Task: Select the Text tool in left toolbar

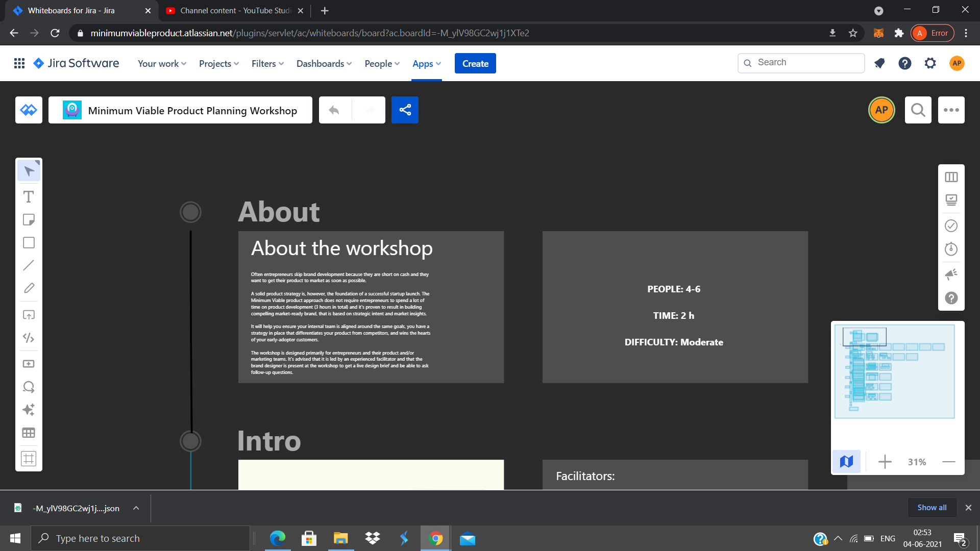Action: [29, 197]
